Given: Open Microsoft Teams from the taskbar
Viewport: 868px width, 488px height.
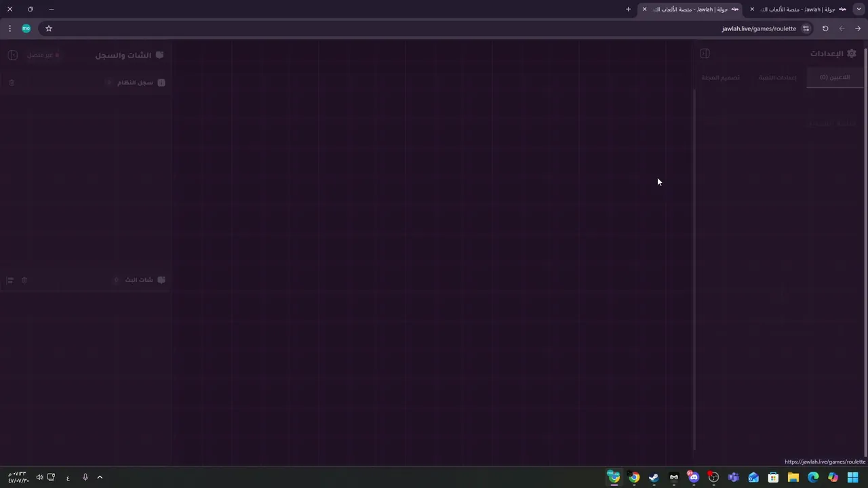Looking at the screenshot, I should coord(733,477).
